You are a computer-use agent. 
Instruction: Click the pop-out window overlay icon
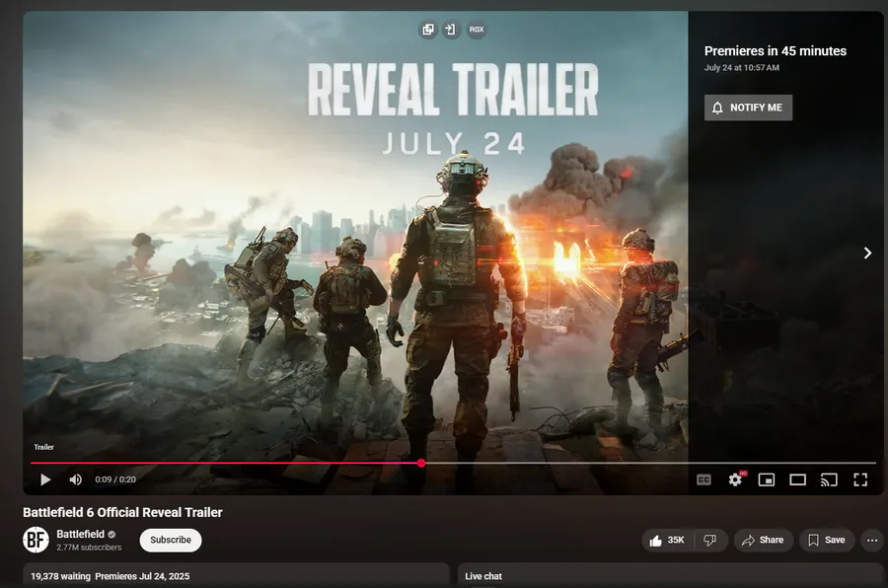point(428,29)
